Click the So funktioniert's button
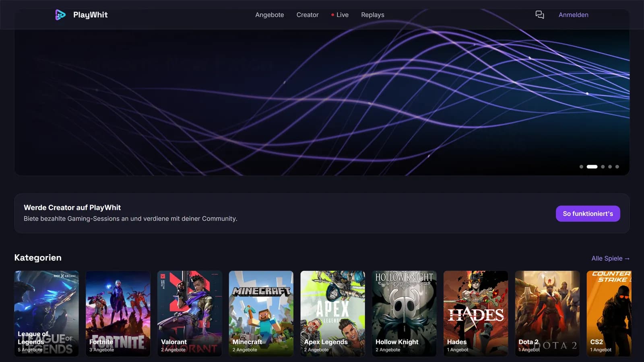644x362 pixels. click(588, 214)
